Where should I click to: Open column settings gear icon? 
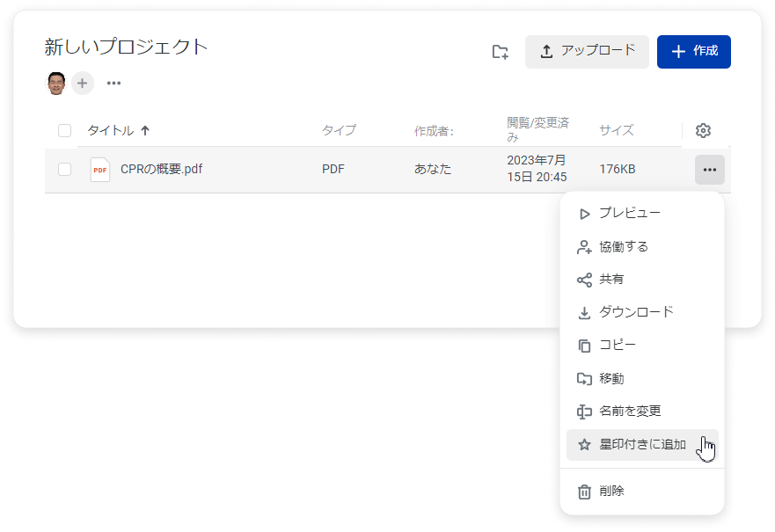(x=704, y=130)
